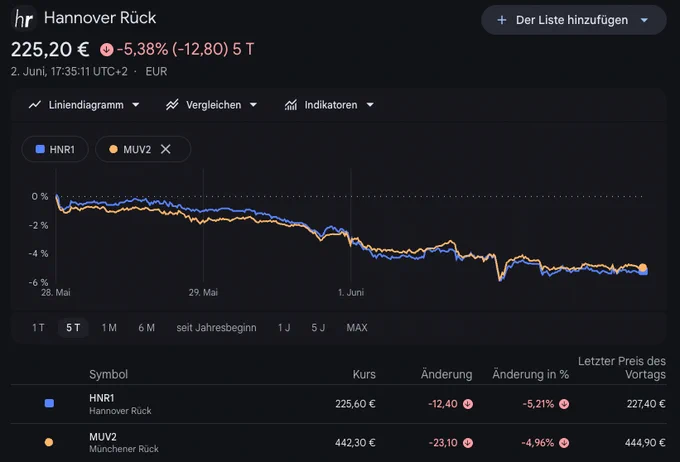
Task: Click down-arrow icon next to -23,10
Action: click(468, 443)
